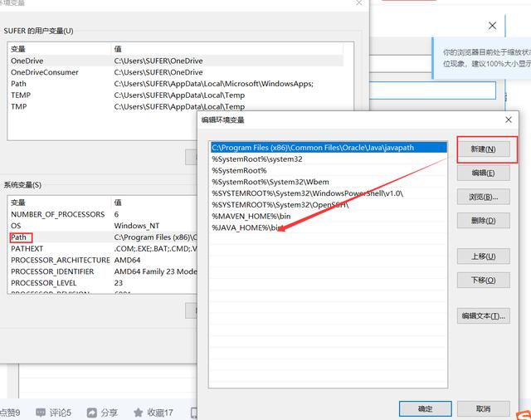531x420 pixels.
Task: Click the 删除(D) delete button
Action: (483, 221)
